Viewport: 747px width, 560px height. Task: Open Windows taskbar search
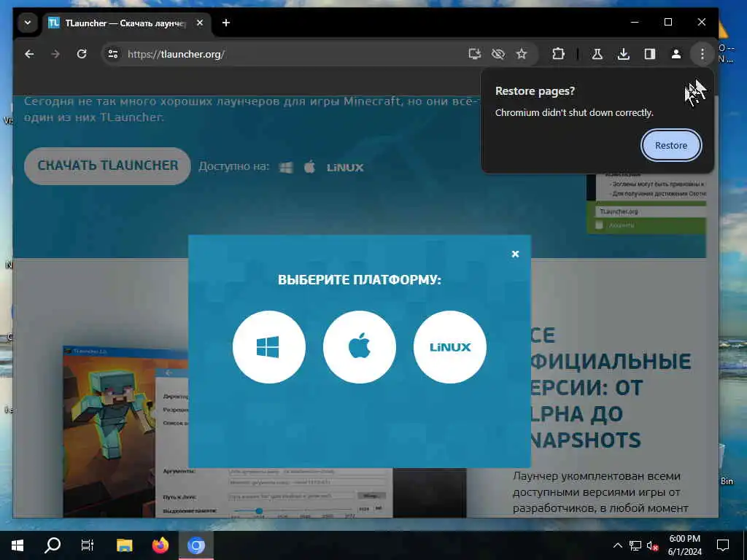(x=53, y=545)
